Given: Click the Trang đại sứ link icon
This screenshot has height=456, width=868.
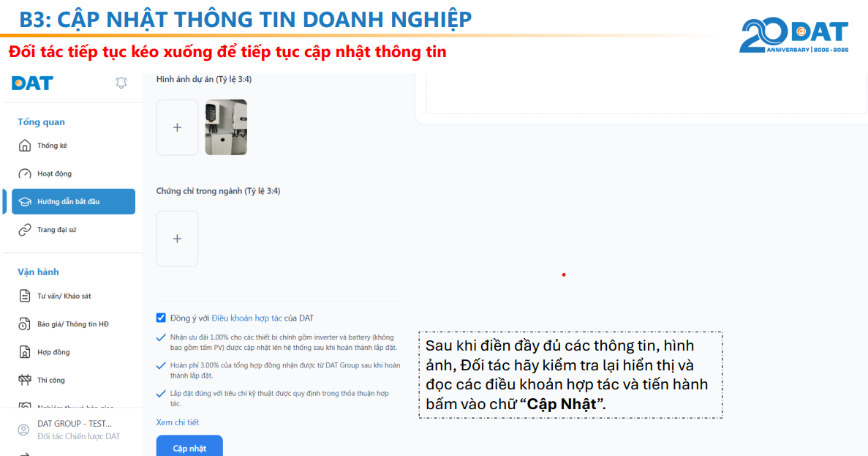Looking at the screenshot, I should (x=24, y=230).
